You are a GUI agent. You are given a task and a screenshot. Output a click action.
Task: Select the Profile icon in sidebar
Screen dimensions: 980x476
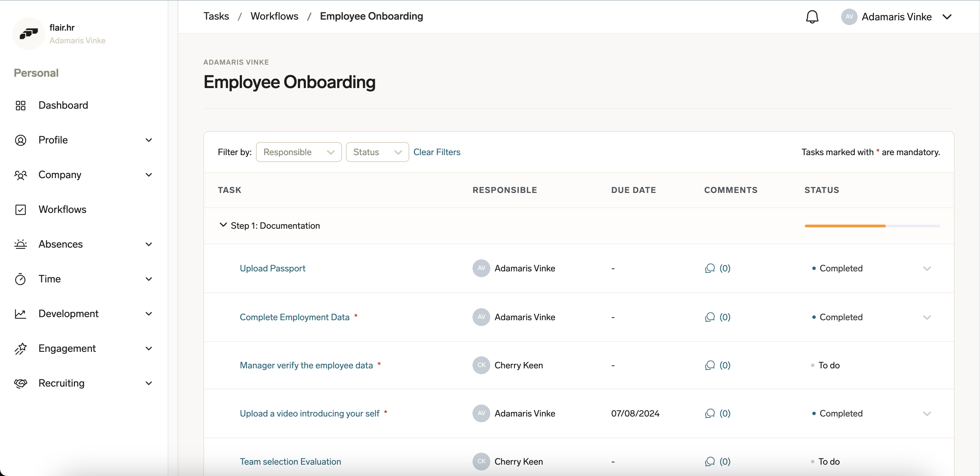(x=21, y=140)
